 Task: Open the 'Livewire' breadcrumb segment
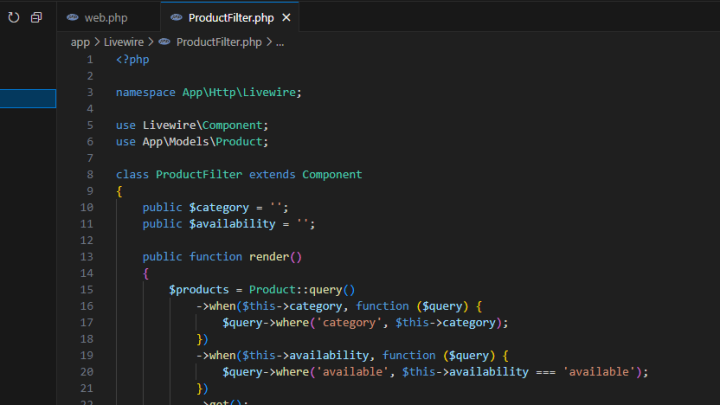point(124,42)
